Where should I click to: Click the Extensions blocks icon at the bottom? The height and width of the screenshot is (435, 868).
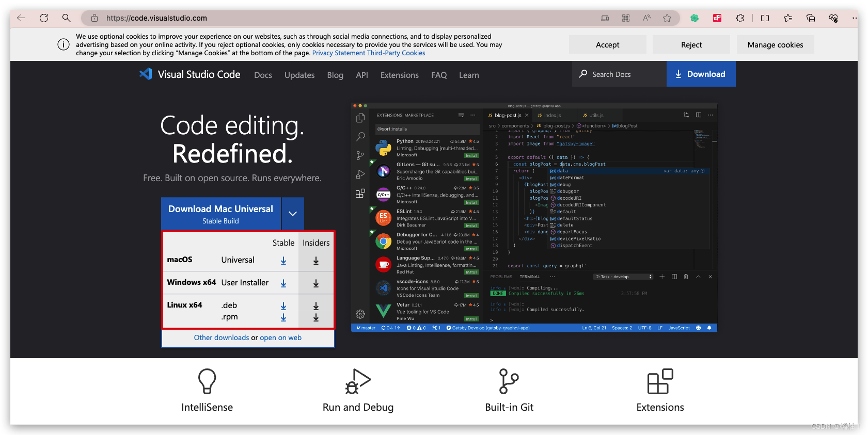pyautogui.click(x=660, y=382)
